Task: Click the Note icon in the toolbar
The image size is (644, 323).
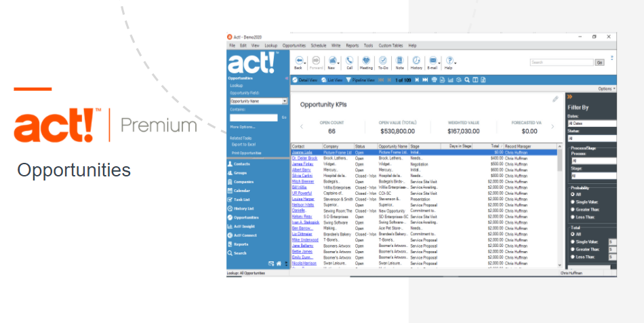Action: point(400,61)
